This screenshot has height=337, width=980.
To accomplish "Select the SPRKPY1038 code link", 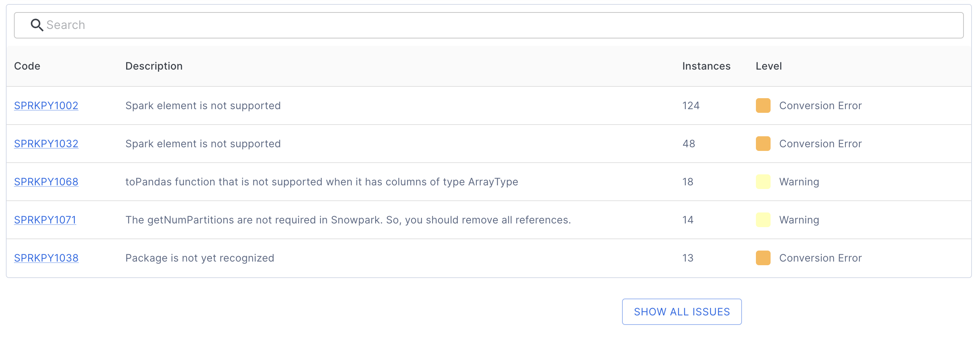I will tap(46, 258).
